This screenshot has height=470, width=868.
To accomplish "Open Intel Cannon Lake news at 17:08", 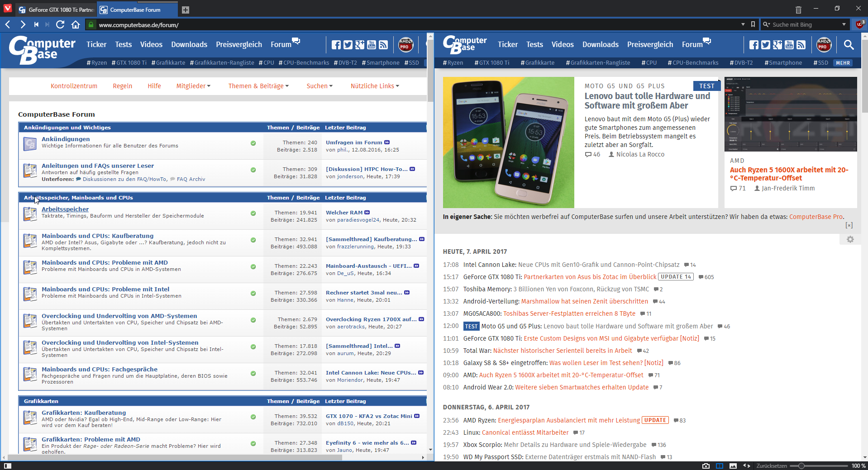I will 571,265.
